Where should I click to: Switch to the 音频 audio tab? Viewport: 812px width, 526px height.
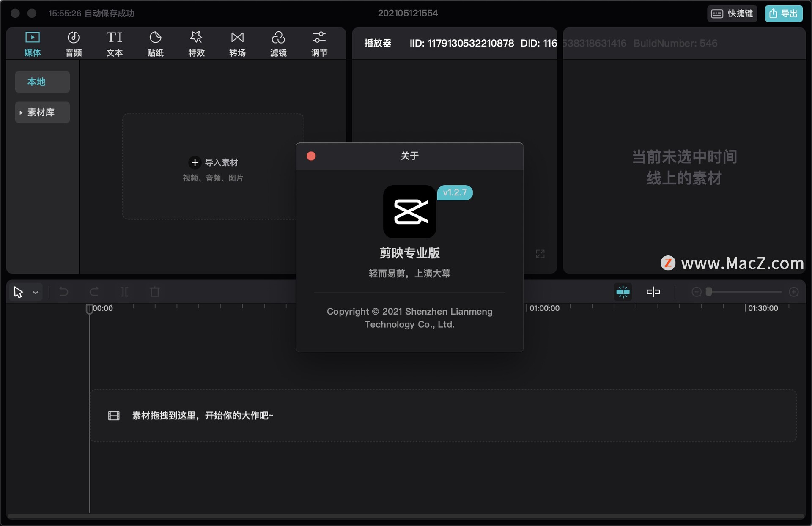[x=74, y=44]
